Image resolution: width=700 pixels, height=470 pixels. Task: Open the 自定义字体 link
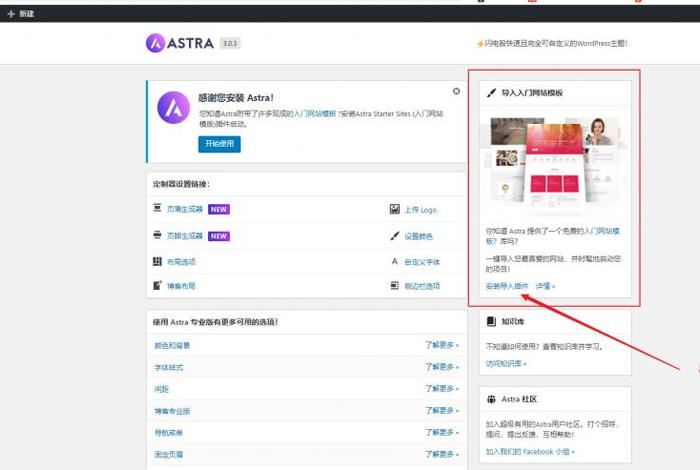pos(422,262)
